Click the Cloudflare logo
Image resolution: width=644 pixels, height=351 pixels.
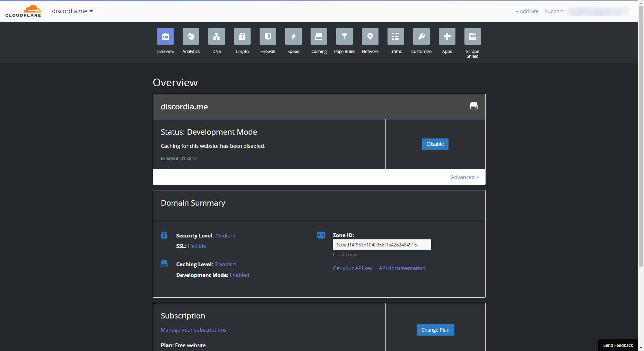(23, 11)
